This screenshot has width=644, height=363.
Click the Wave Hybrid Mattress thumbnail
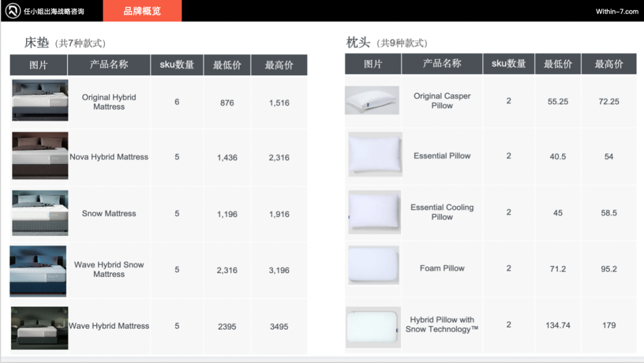pos(39,326)
